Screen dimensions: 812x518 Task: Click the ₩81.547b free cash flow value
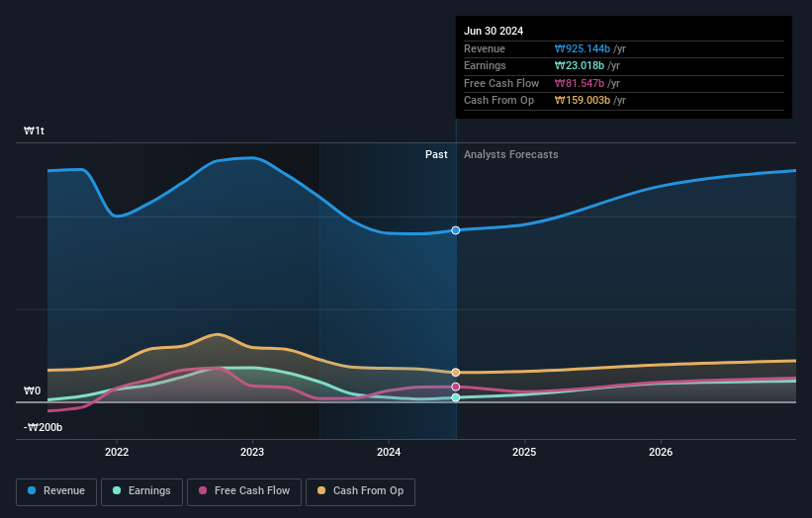579,83
